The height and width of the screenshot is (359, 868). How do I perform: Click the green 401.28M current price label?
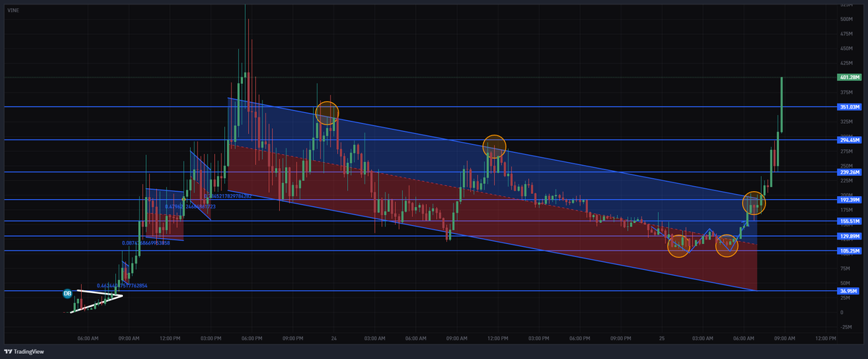(x=848, y=77)
